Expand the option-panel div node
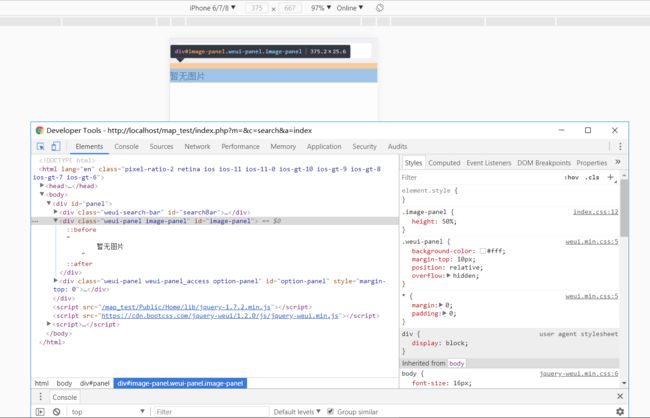The height and width of the screenshot is (418, 650). click(56, 281)
